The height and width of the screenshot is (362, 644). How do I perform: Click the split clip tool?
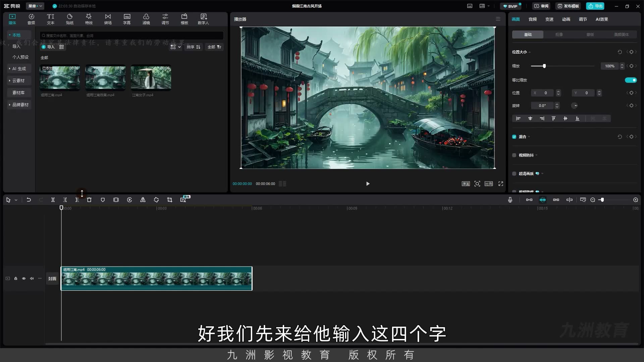(53, 200)
